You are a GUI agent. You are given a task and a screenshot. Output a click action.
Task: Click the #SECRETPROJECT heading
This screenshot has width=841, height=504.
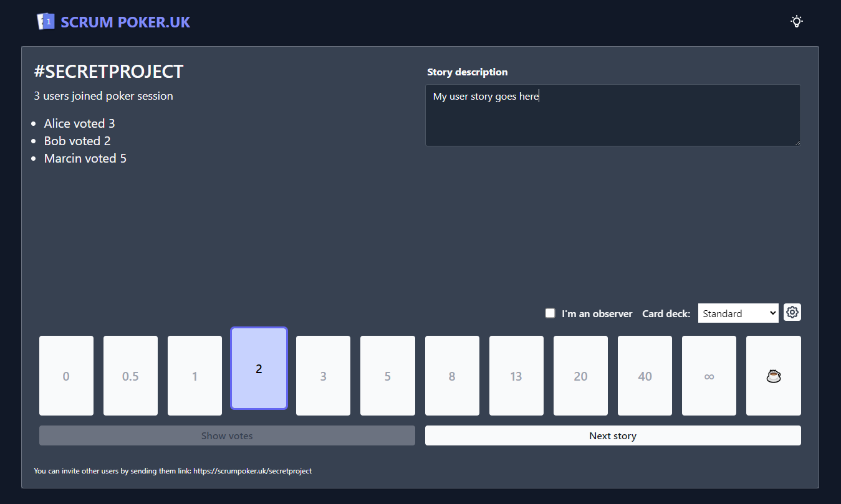108,72
